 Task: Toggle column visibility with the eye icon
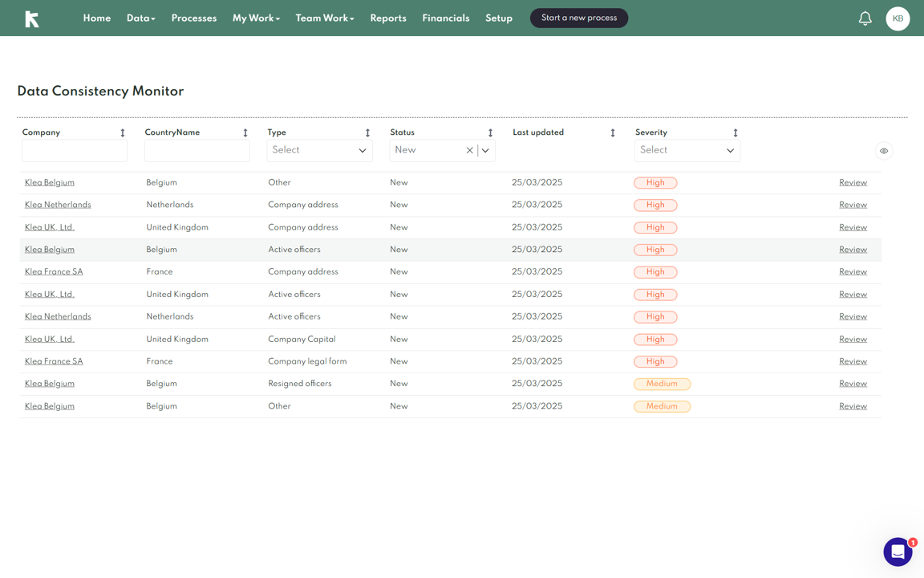coord(884,150)
